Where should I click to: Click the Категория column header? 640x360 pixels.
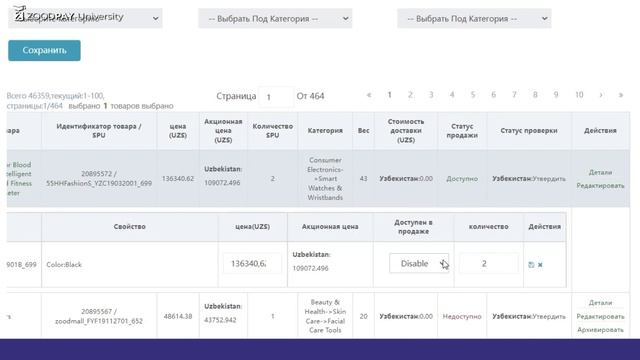(x=325, y=131)
